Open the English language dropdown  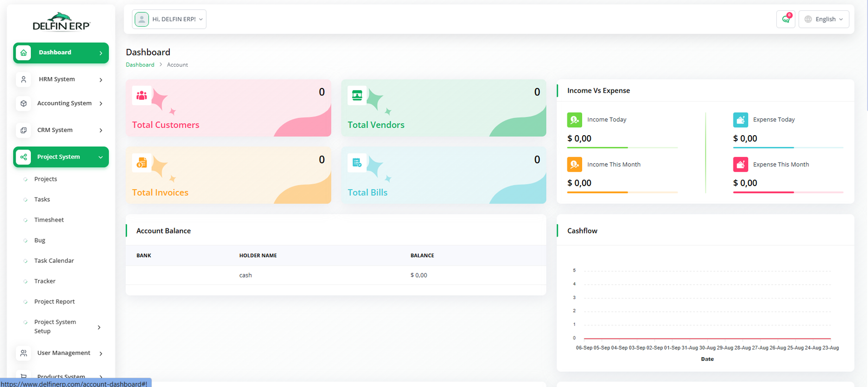click(824, 19)
